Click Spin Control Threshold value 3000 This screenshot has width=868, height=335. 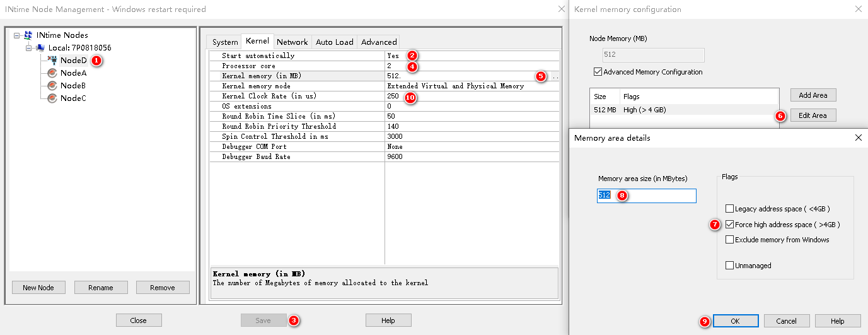[x=395, y=137]
